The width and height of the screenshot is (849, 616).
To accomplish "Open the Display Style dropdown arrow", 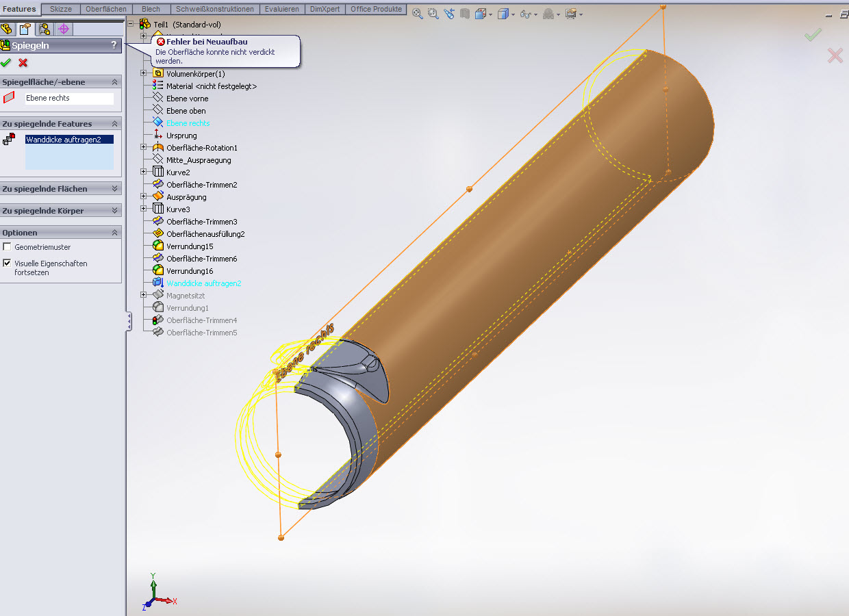I will pos(513,14).
